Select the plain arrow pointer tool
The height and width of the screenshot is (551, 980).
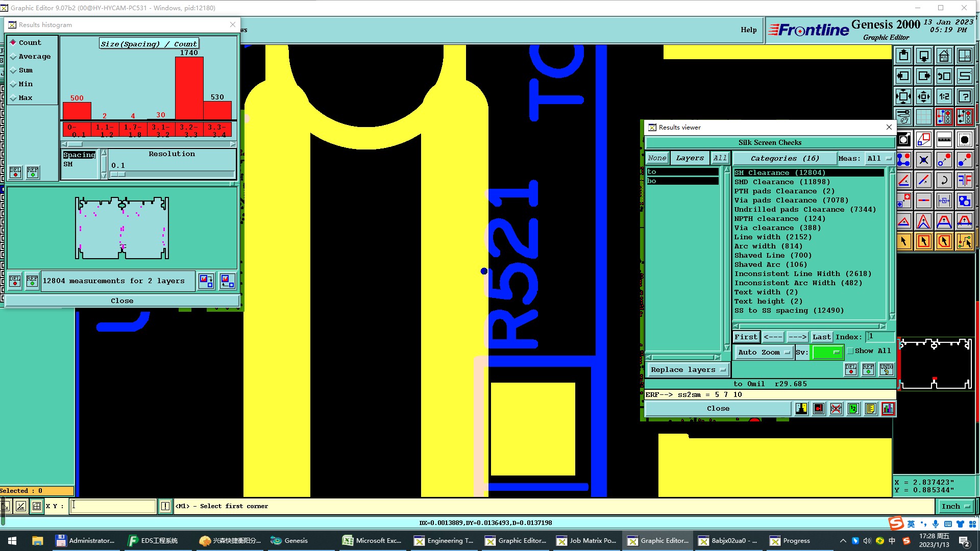[903, 241]
